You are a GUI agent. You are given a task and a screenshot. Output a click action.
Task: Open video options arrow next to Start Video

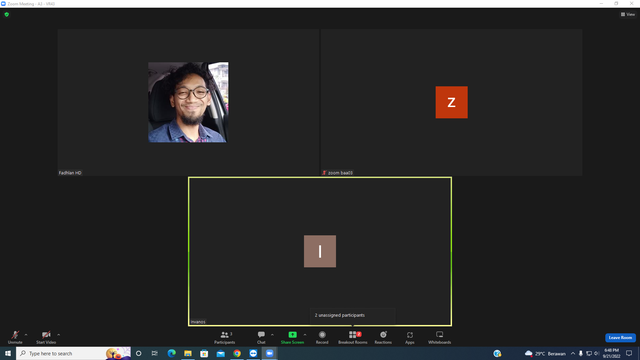(59, 335)
